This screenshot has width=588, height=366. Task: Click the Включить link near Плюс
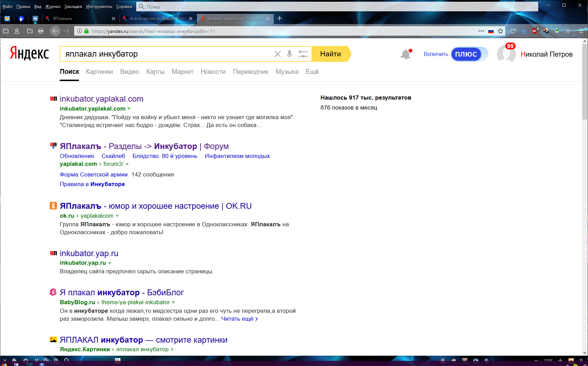tap(436, 54)
